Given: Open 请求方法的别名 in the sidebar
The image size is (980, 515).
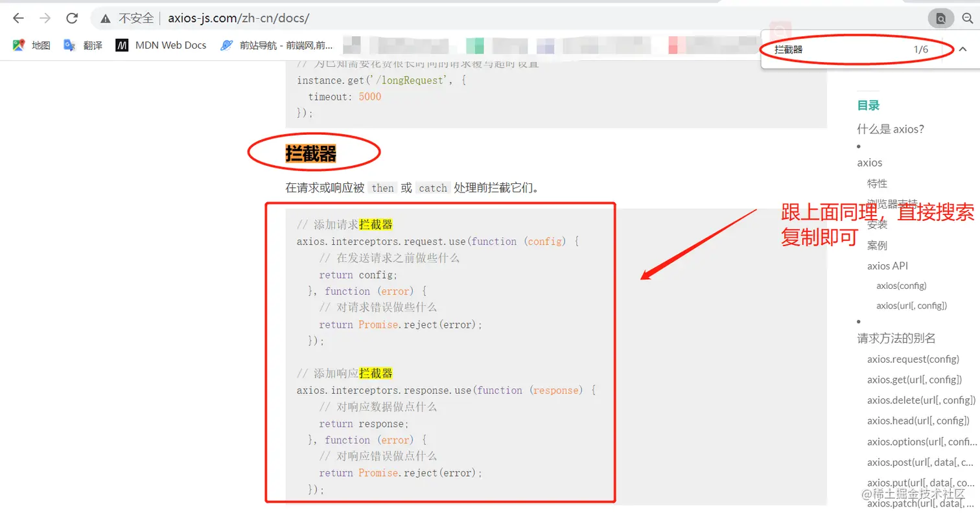Looking at the screenshot, I should 896,338.
